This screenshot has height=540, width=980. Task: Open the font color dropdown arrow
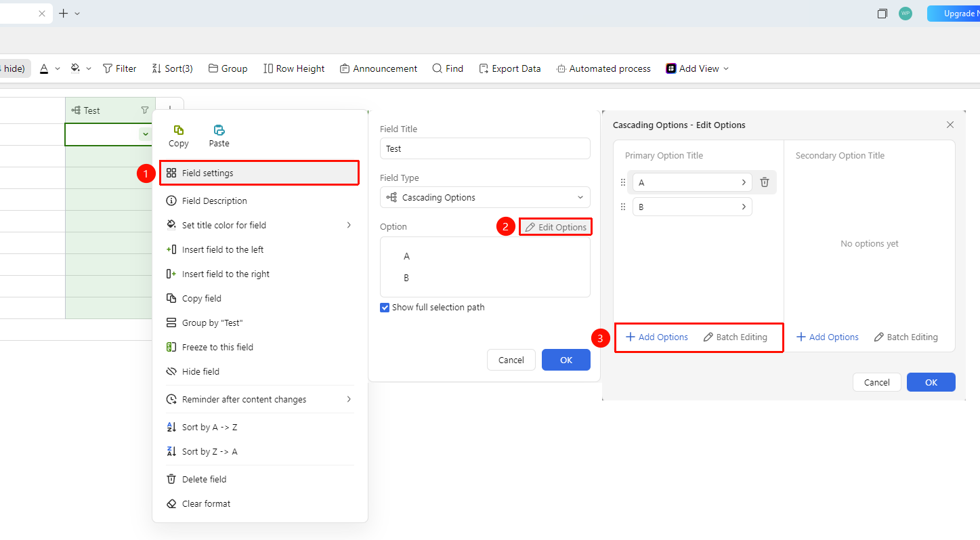pyautogui.click(x=58, y=68)
